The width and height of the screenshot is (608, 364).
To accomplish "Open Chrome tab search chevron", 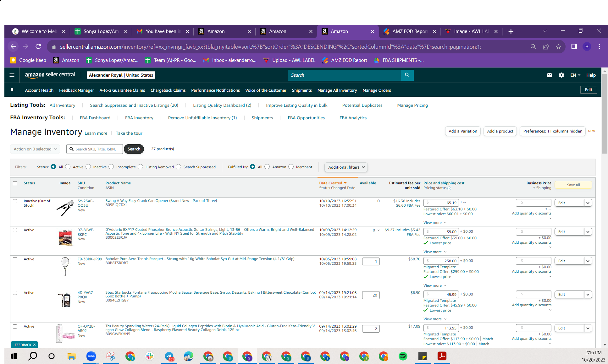I will click(545, 31).
